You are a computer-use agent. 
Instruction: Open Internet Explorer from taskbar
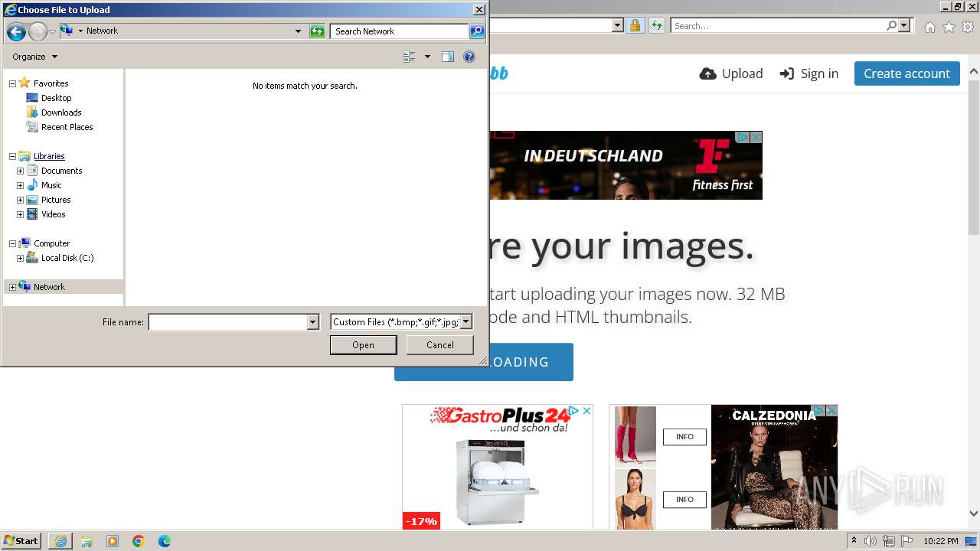[60, 541]
